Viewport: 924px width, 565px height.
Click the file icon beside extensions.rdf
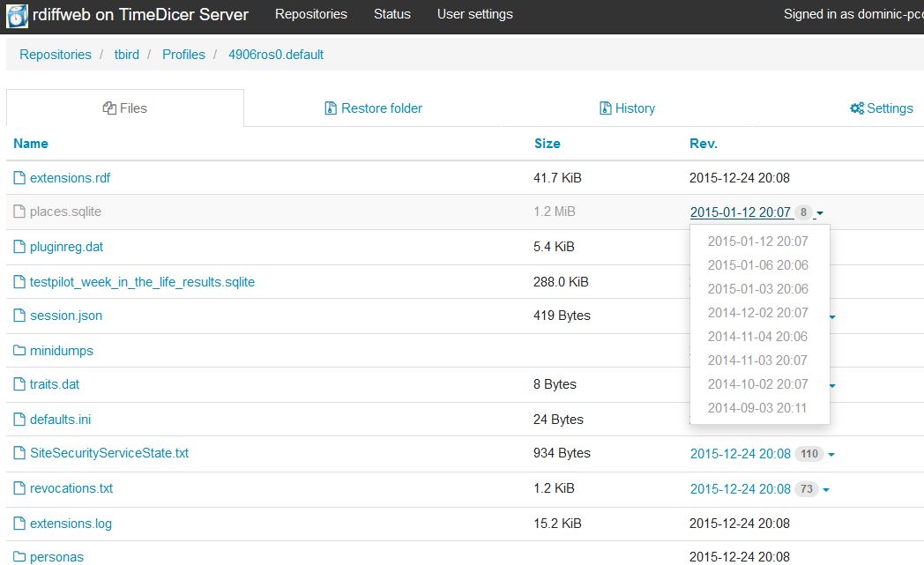(x=19, y=177)
